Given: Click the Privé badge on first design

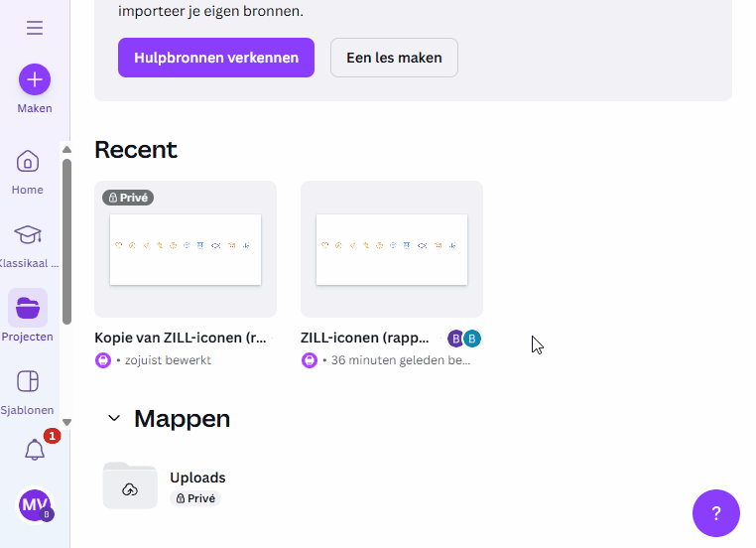Looking at the screenshot, I should coord(128,198).
